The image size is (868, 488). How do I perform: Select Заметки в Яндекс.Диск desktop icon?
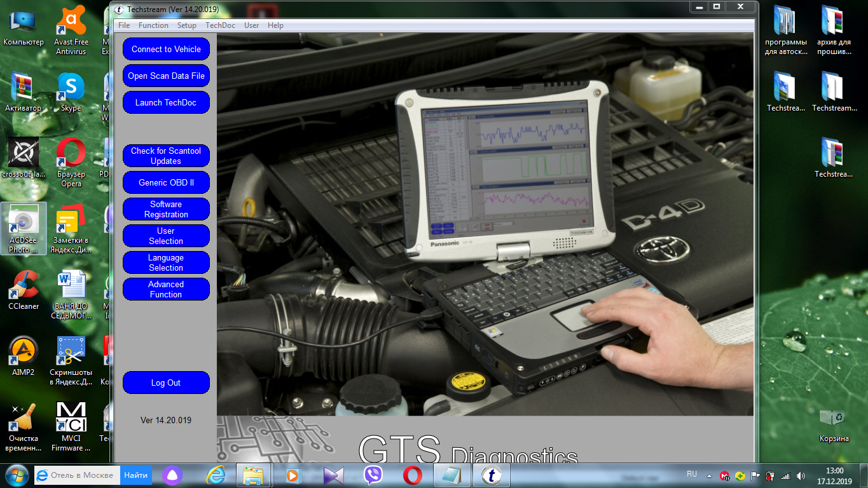point(71,229)
